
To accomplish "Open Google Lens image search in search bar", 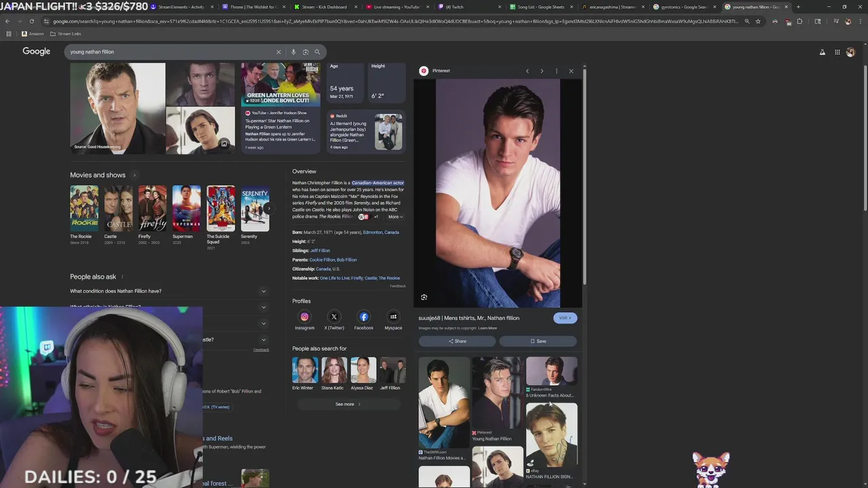I will coord(305,52).
